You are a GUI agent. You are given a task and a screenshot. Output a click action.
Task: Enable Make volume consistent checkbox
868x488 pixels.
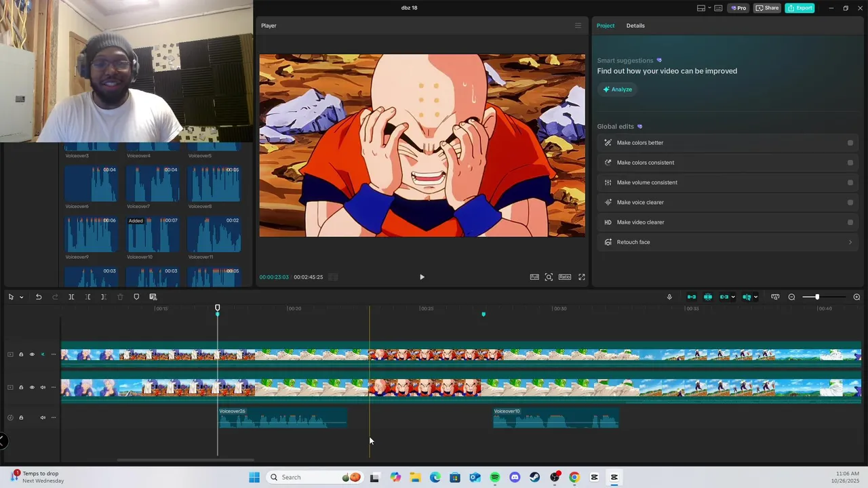tap(850, 182)
